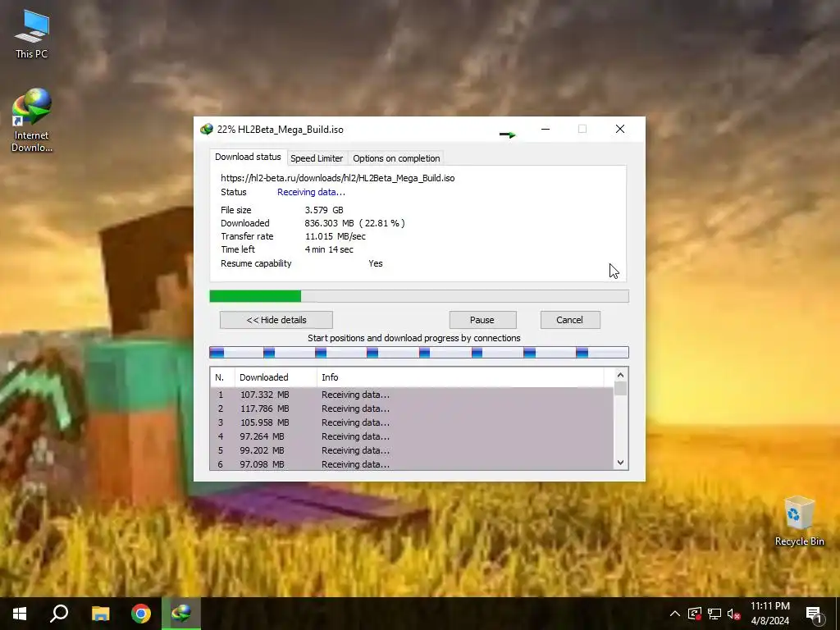This screenshot has width=840, height=630.
Task: Click the muted volume tray icon
Action: pyautogui.click(x=733, y=614)
